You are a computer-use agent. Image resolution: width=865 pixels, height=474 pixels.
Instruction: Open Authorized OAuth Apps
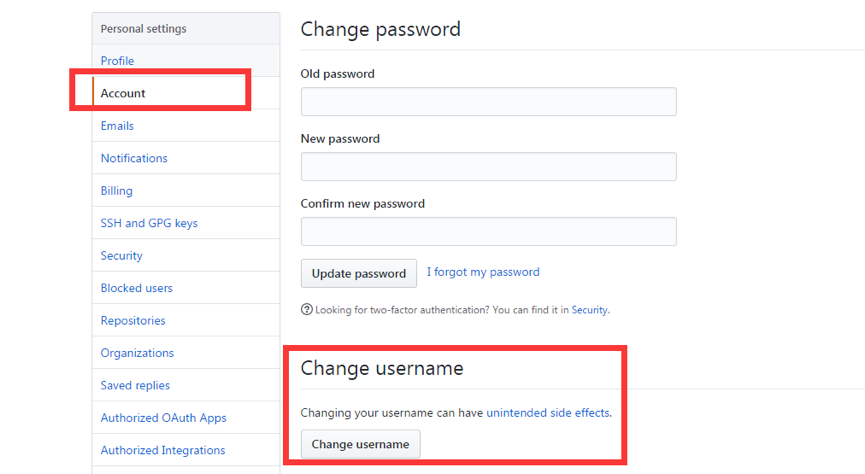[163, 418]
